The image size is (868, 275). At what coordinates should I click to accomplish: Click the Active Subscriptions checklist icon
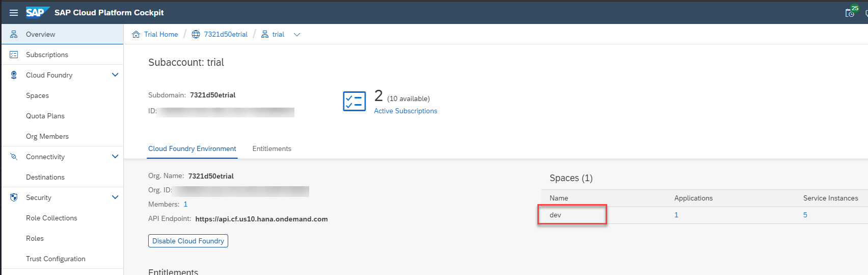tap(355, 102)
